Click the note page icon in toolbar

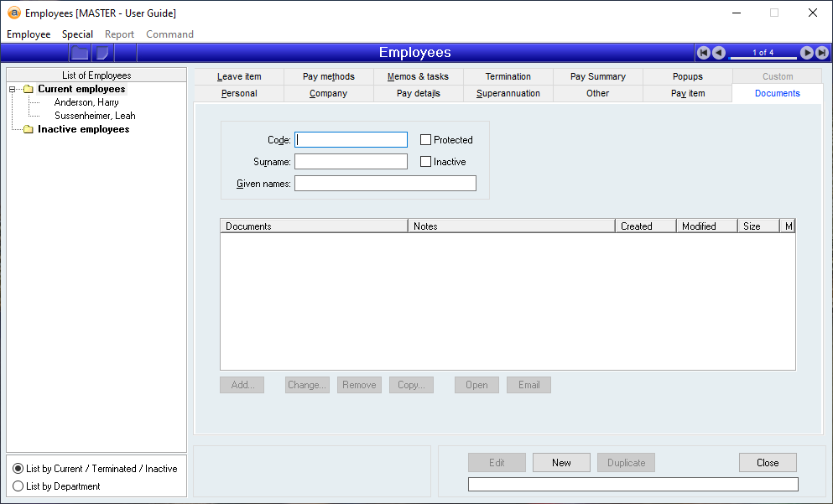click(x=102, y=53)
